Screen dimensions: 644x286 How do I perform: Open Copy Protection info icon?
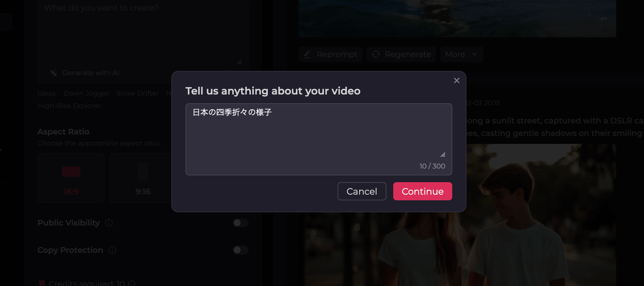point(112,250)
